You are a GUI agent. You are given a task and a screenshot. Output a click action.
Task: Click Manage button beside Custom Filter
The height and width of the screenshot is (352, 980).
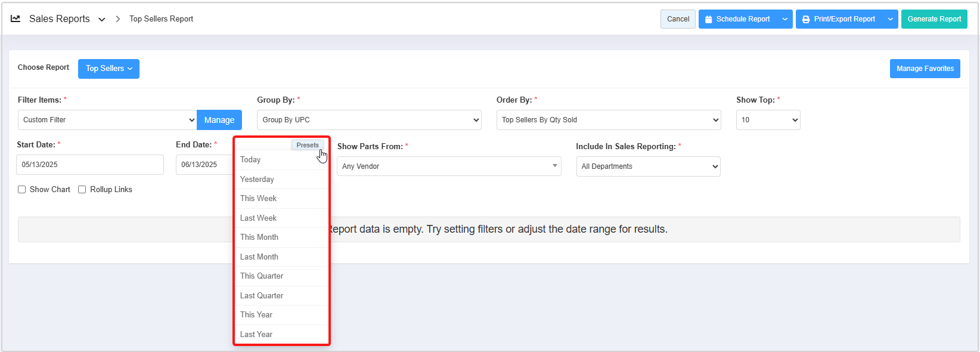pos(219,120)
